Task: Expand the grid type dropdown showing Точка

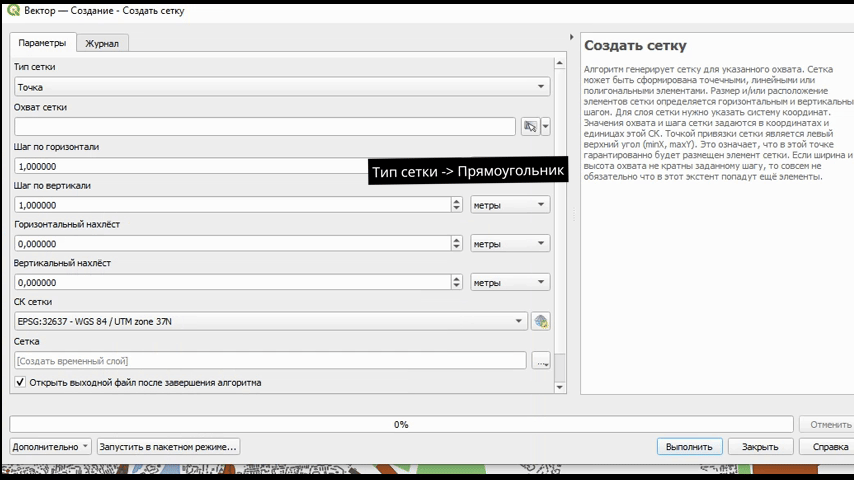Action: pos(281,88)
